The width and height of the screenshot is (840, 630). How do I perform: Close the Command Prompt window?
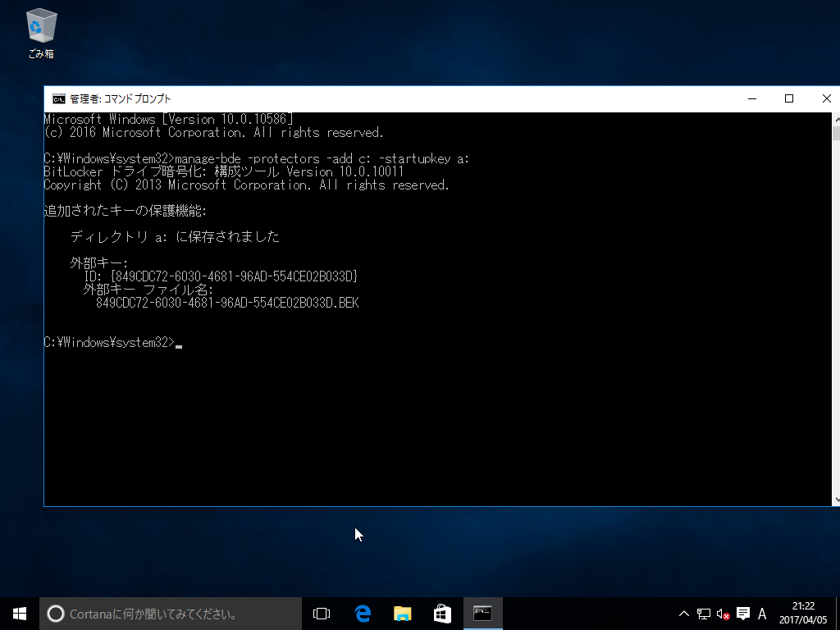(x=825, y=98)
